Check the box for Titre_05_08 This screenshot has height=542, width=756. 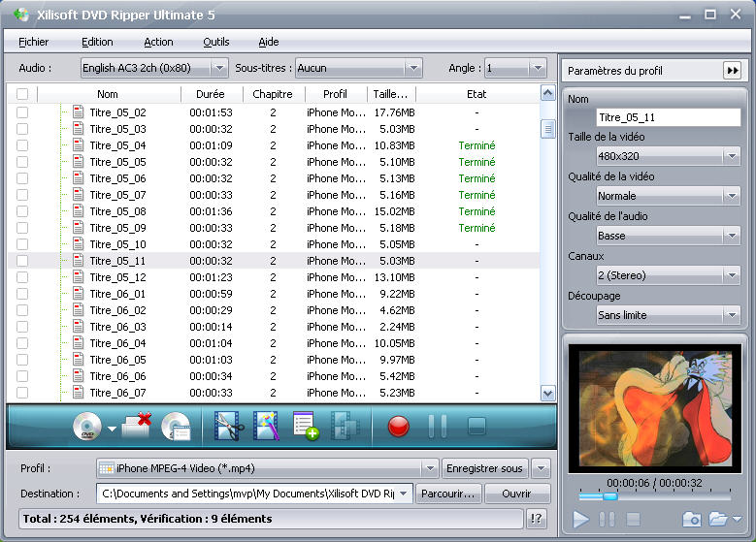[22, 211]
